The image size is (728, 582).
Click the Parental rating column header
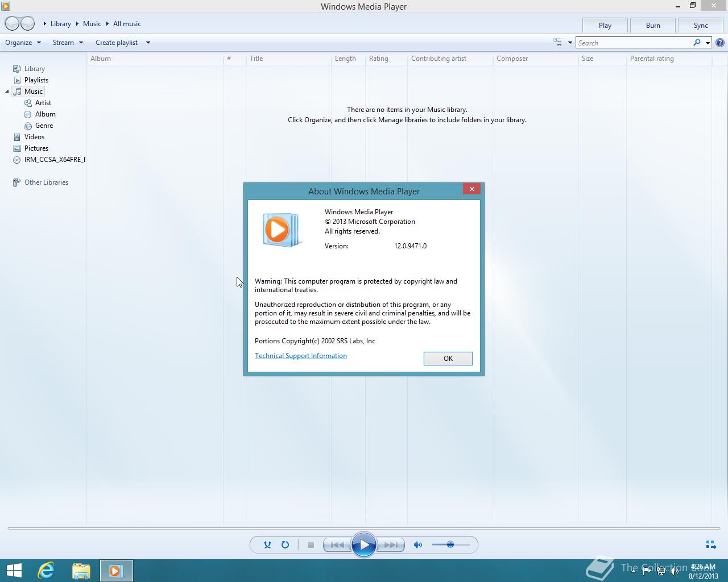pos(669,59)
